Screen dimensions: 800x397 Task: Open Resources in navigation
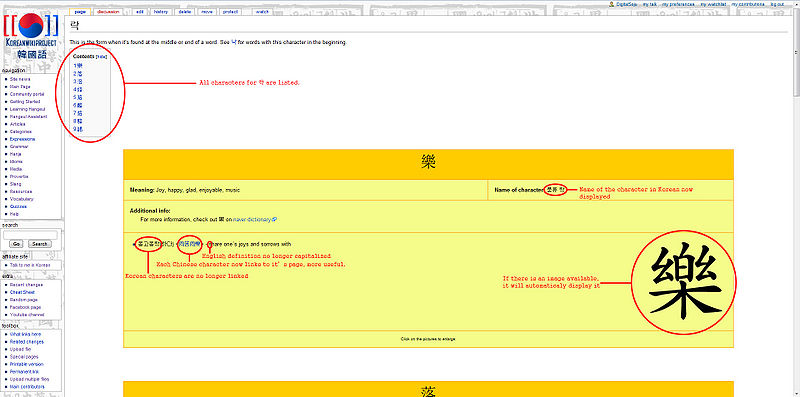coord(21,191)
